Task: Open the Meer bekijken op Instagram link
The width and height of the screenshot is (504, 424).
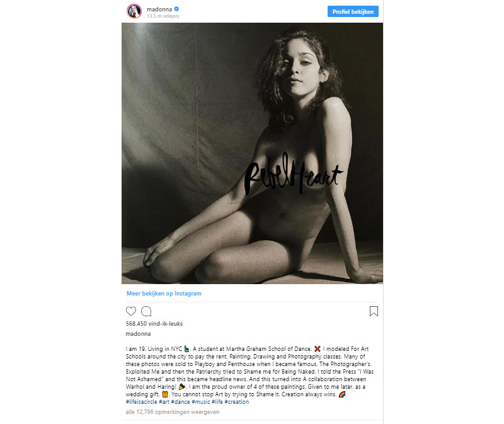Action: pos(164,294)
